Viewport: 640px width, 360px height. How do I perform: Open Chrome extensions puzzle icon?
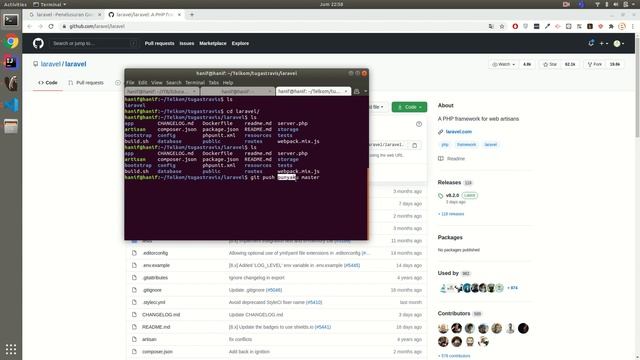click(611, 26)
